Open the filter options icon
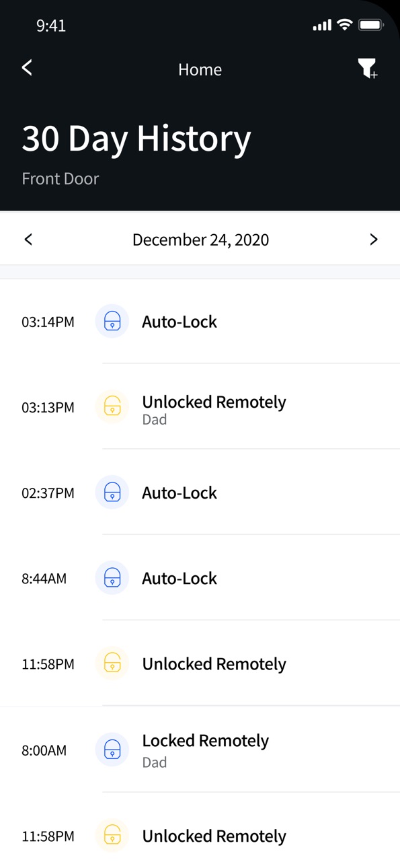 tap(368, 68)
